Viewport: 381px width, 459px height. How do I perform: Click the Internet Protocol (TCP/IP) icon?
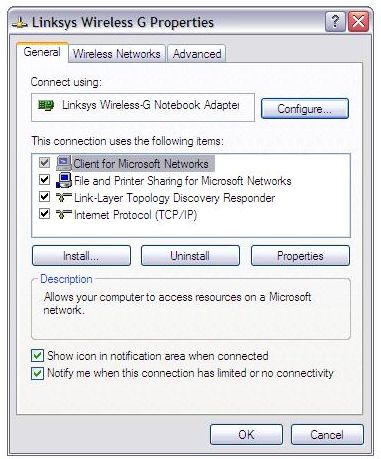pos(64,214)
